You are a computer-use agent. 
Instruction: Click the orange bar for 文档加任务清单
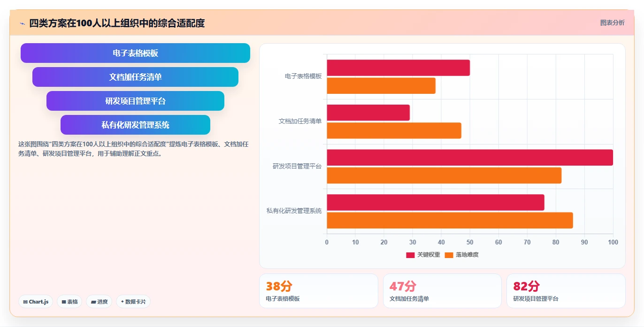click(x=394, y=130)
